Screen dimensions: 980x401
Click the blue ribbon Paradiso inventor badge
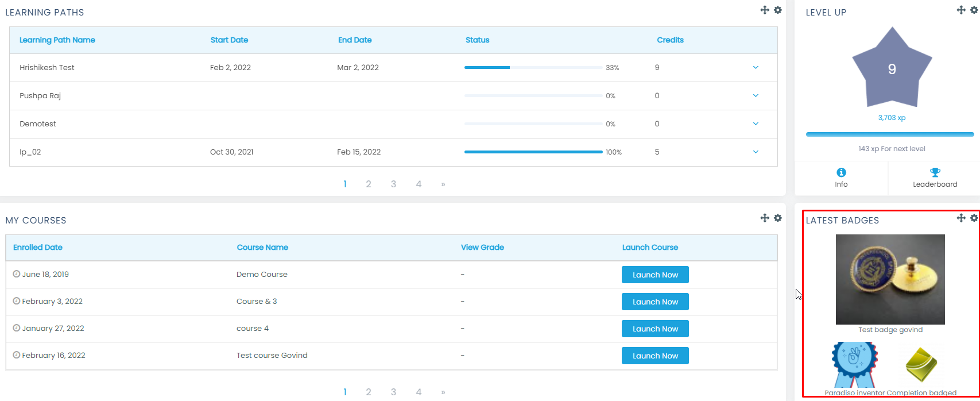[855, 364]
